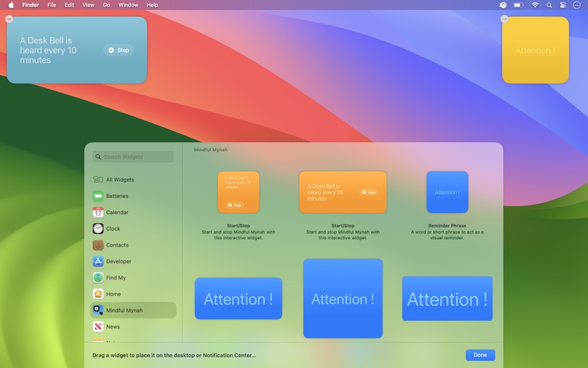The image size is (588, 368).
Task: Select the Home widget category icon
Action: tap(98, 294)
